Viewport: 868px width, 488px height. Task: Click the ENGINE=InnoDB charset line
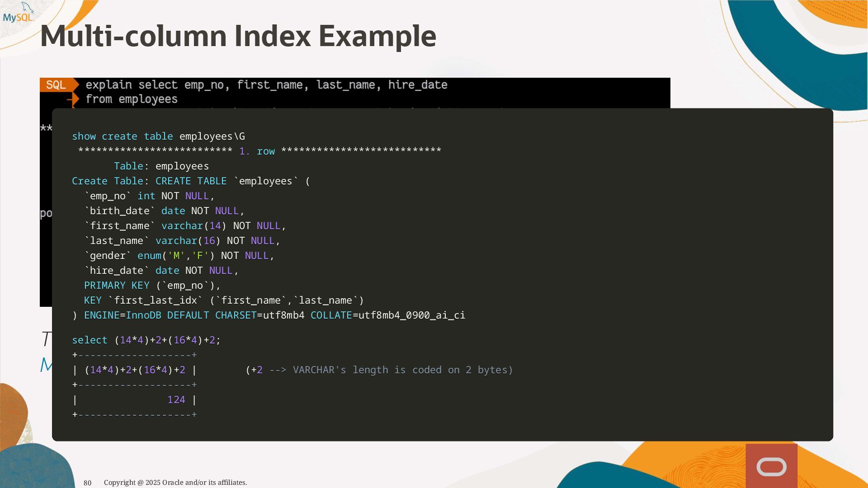pyautogui.click(x=269, y=315)
